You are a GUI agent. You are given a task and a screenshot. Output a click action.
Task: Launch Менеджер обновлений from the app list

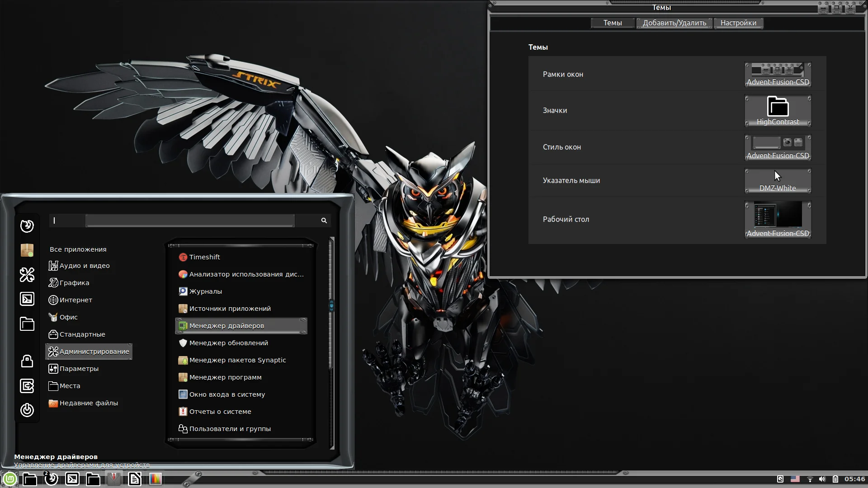[x=229, y=343]
